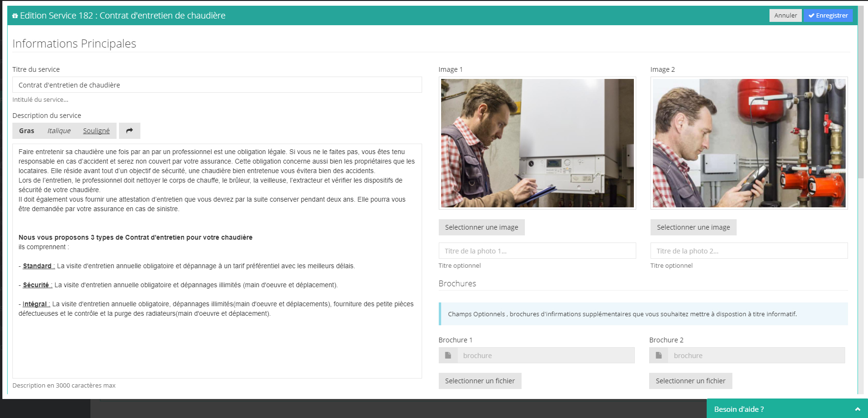Click the Brochure 1 disabled brochure field

pos(546,355)
